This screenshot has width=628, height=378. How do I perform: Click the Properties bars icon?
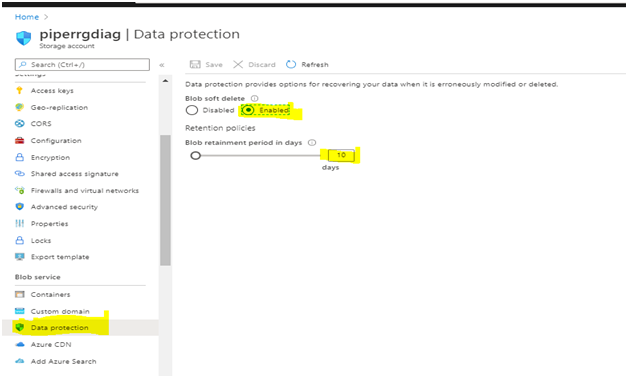(19, 223)
